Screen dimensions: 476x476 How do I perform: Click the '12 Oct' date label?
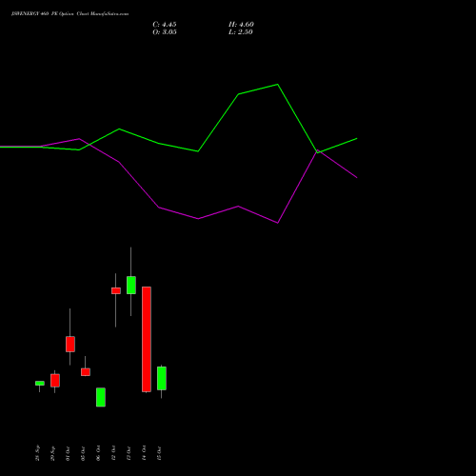(113, 453)
